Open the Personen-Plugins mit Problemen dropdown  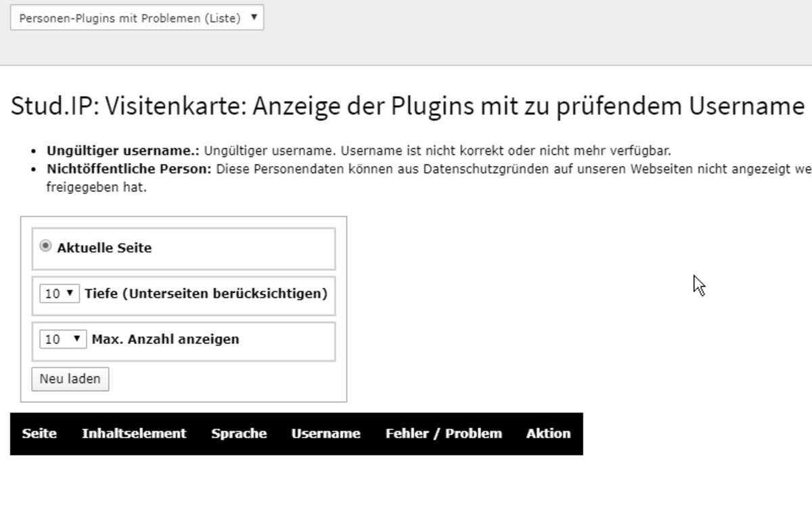[x=137, y=18]
